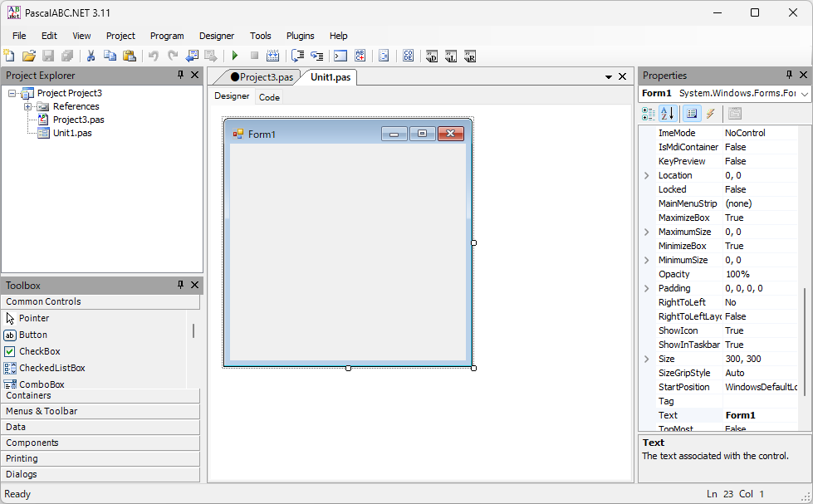Open the Project menu
The width and height of the screenshot is (813, 504).
(120, 36)
